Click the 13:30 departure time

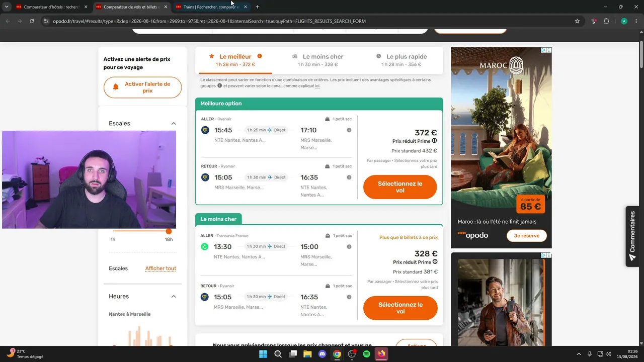tap(223, 247)
